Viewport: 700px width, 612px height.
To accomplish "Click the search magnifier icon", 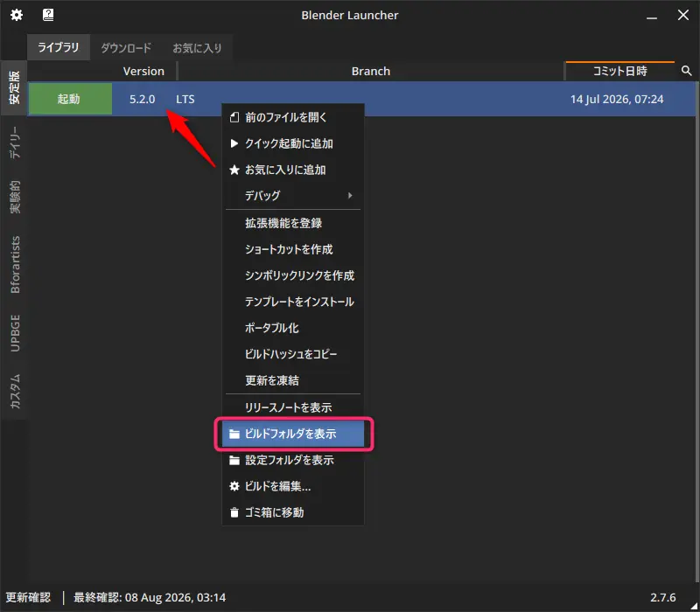I will point(686,71).
